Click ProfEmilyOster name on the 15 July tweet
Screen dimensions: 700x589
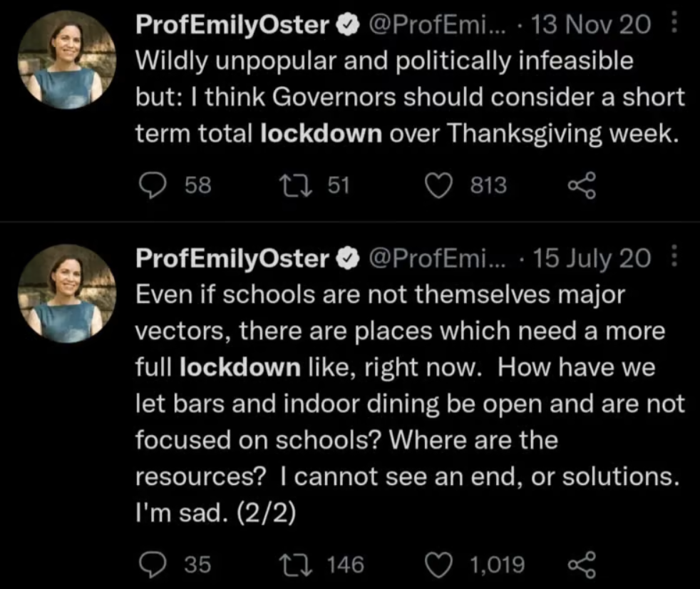click(232, 259)
